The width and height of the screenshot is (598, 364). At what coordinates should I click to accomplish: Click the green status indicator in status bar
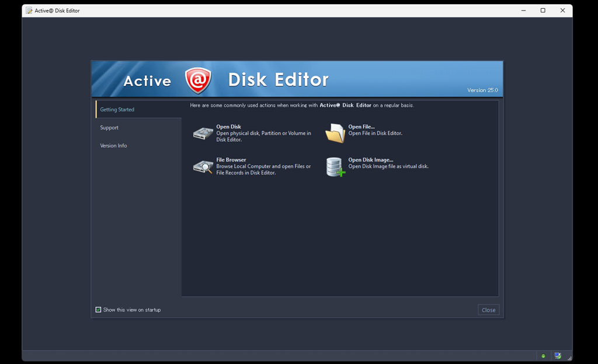[543, 356]
